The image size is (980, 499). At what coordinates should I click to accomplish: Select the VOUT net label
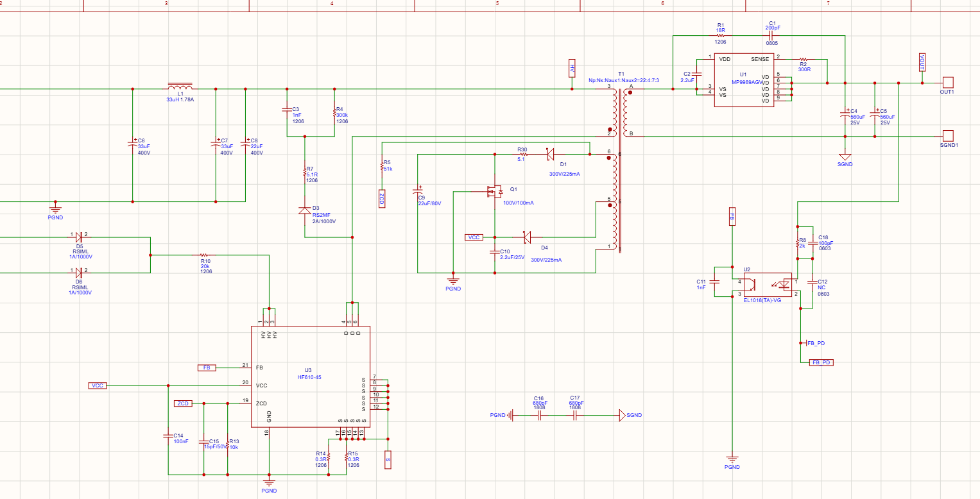(x=922, y=62)
